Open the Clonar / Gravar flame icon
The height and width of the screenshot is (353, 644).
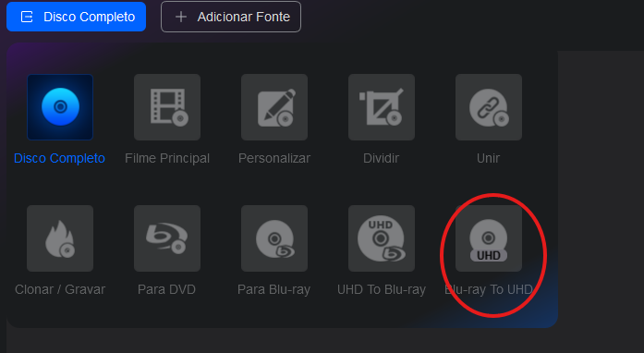(60, 238)
